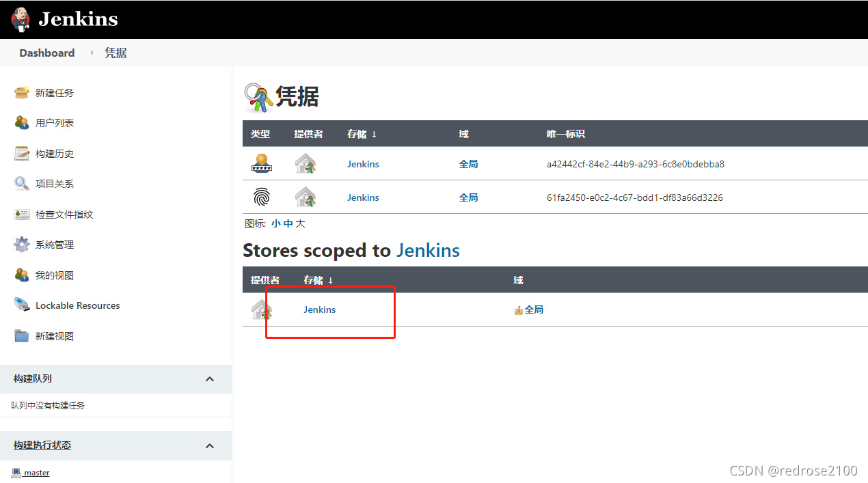Screen dimensions: 868x483
Task: Open 新建视图 link
Action: pos(55,336)
